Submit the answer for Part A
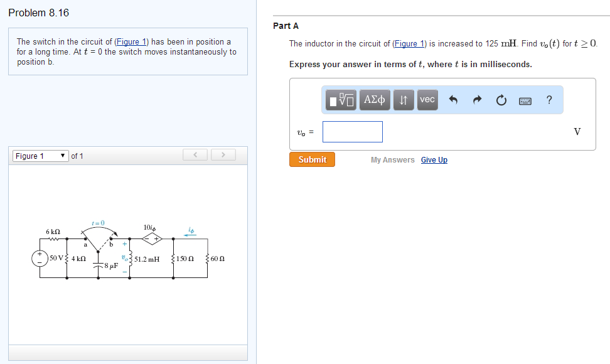This screenshot has height=364, width=610. (x=311, y=159)
